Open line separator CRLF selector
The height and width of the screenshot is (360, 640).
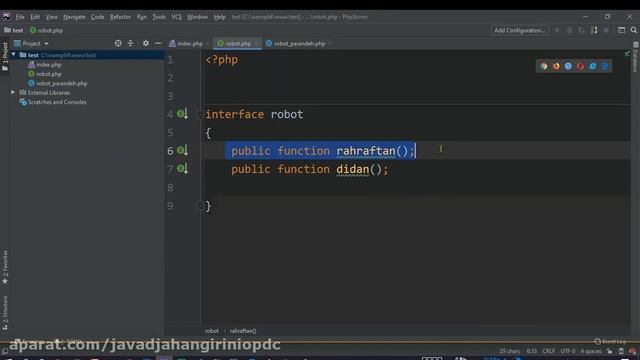coord(548,351)
